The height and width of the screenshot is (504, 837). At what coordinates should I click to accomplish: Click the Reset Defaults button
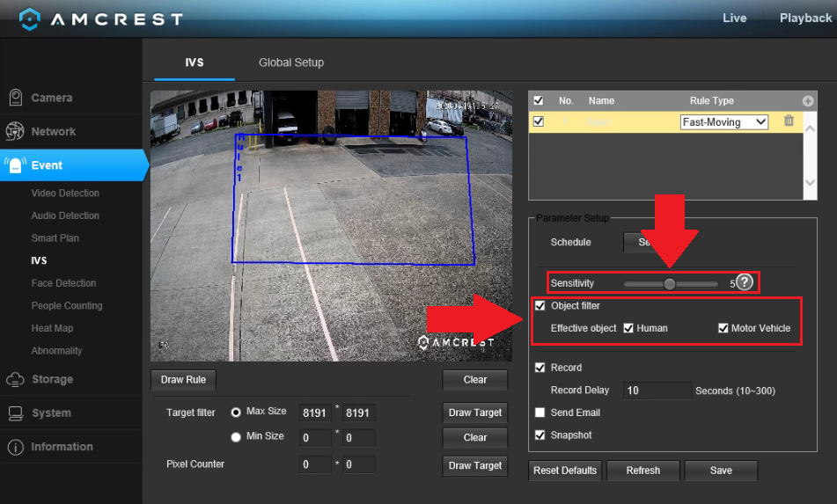pos(565,471)
